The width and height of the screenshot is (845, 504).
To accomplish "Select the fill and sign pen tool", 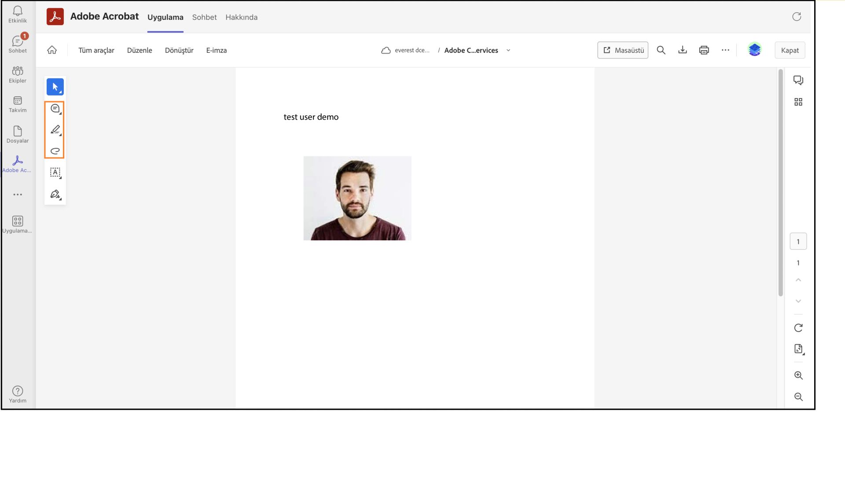I will (55, 194).
